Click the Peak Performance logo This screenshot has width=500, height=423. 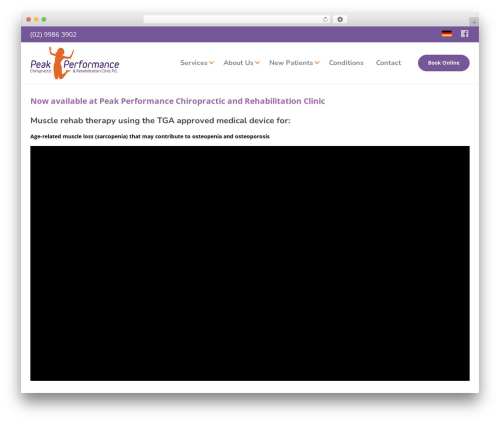[75, 63]
